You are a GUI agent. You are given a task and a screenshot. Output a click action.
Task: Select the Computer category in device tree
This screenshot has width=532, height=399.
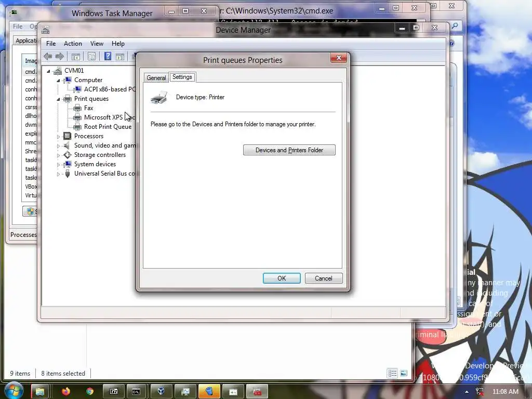(x=88, y=80)
